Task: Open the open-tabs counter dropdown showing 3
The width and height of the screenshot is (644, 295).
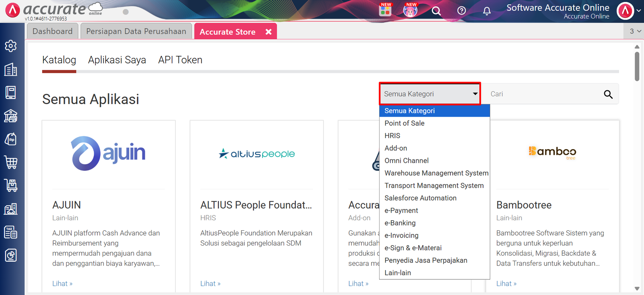Action: 635,31
